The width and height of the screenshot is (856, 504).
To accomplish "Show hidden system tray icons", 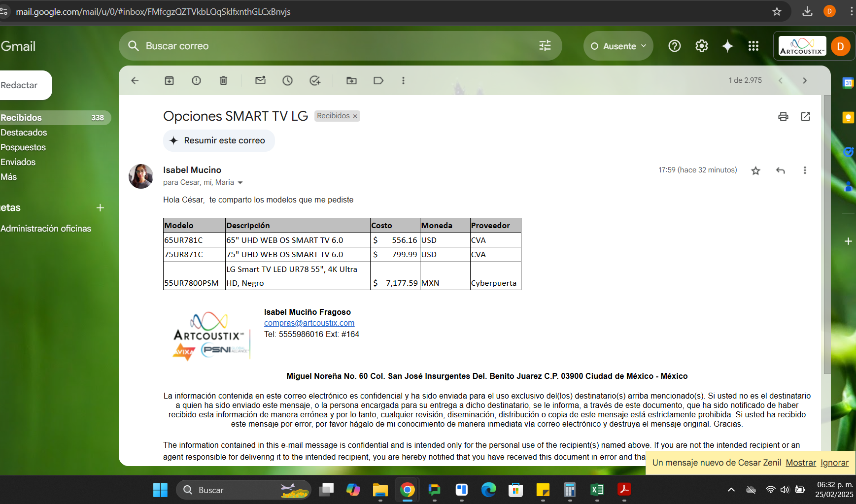I will tap(731, 490).
